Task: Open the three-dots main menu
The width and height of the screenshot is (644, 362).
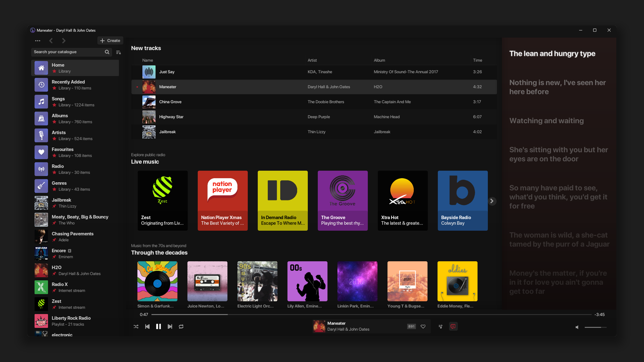Action: [x=38, y=41]
